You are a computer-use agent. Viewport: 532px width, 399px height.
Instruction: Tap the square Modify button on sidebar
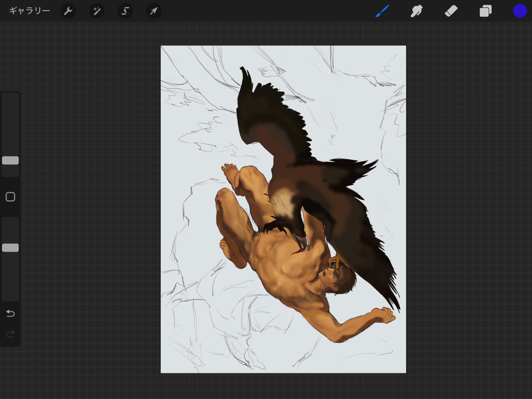pos(10,197)
